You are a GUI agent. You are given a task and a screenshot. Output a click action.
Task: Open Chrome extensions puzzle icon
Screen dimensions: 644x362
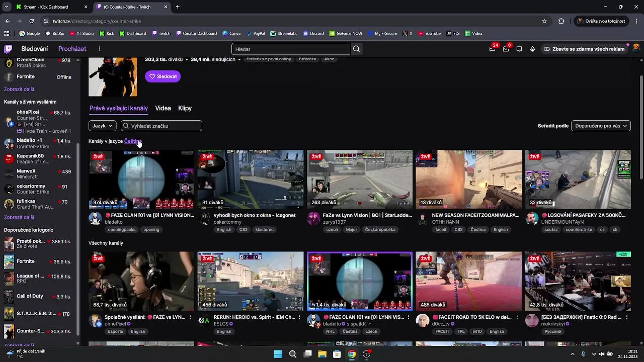coord(561,21)
